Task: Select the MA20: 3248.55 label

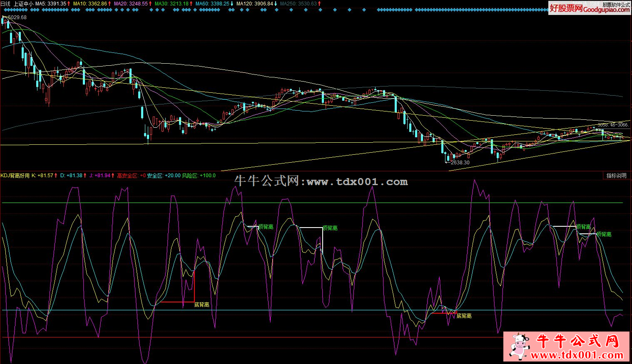Action: coord(131,3)
